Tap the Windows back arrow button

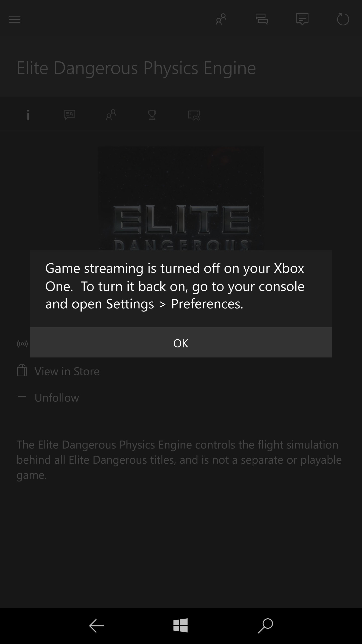tap(97, 626)
